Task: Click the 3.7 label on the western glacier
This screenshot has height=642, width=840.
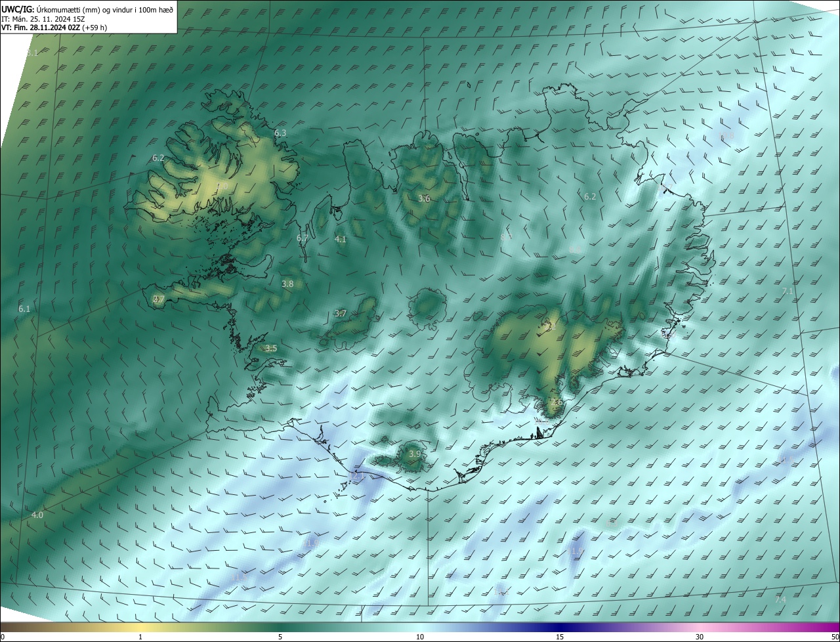Action: tap(340, 314)
